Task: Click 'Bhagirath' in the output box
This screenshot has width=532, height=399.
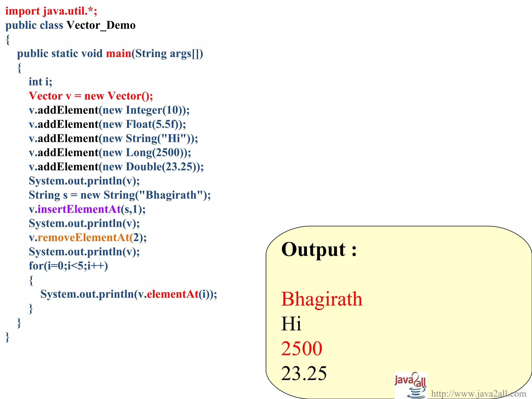Action: pyautogui.click(x=322, y=299)
